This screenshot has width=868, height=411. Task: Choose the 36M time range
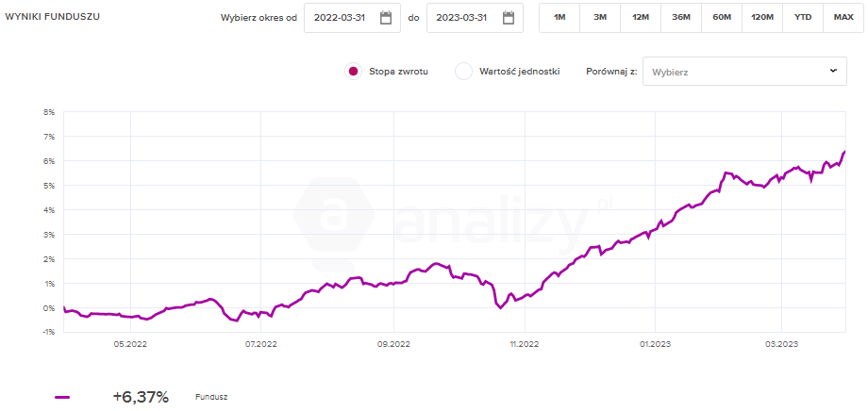point(681,18)
